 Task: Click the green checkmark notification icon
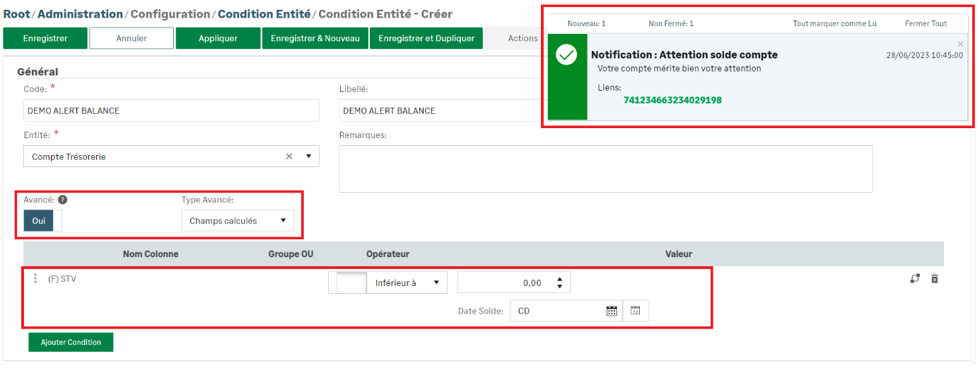(x=566, y=55)
